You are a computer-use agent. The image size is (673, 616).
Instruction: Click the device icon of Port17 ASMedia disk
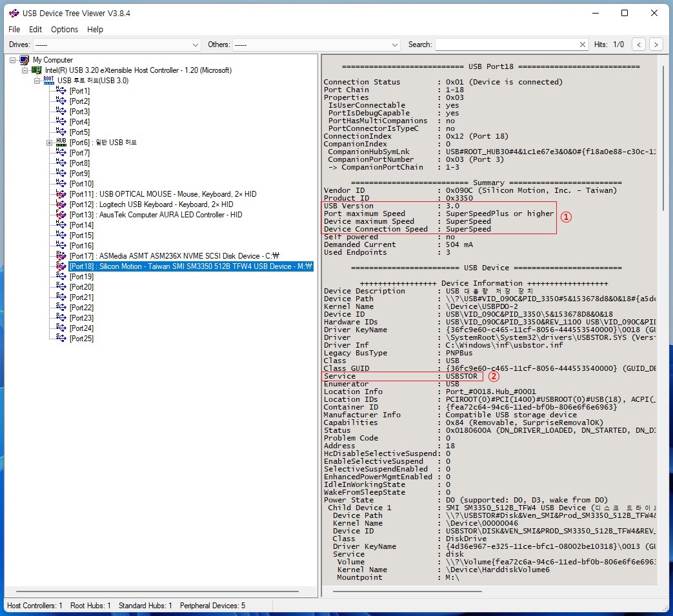tap(61, 255)
